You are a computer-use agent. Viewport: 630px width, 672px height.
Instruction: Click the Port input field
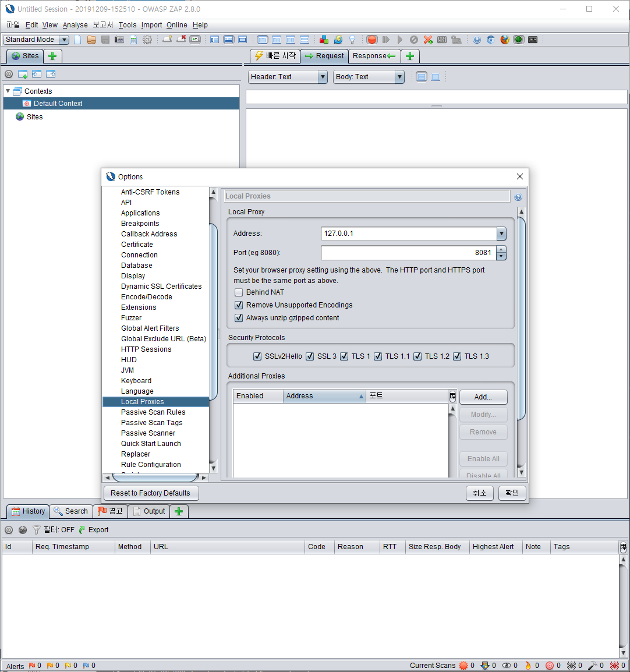409,253
